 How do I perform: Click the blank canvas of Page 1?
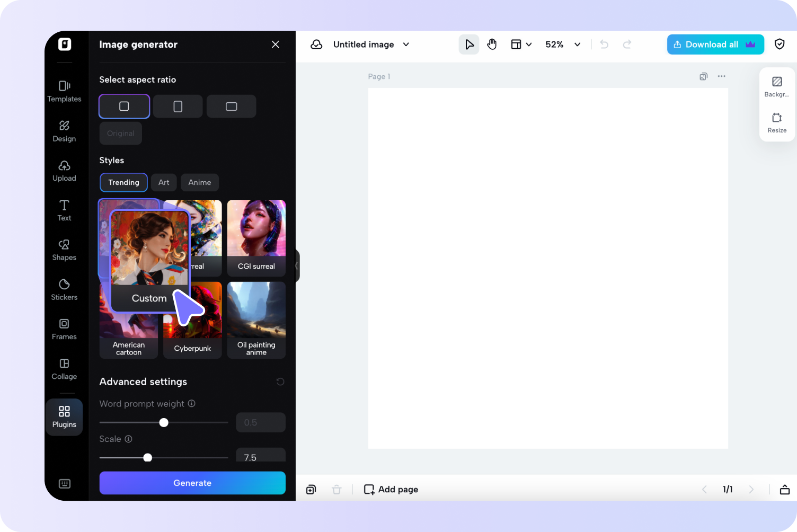coord(548,268)
